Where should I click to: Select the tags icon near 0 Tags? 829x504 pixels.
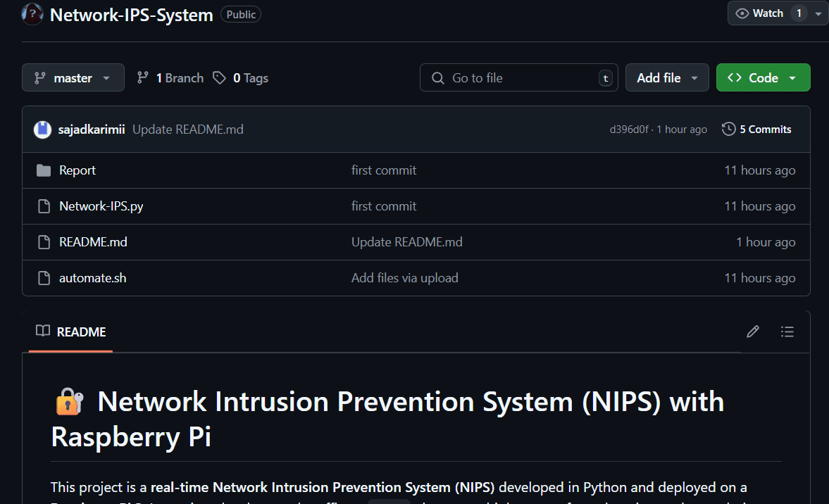pyautogui.click(x=218, y=77)
